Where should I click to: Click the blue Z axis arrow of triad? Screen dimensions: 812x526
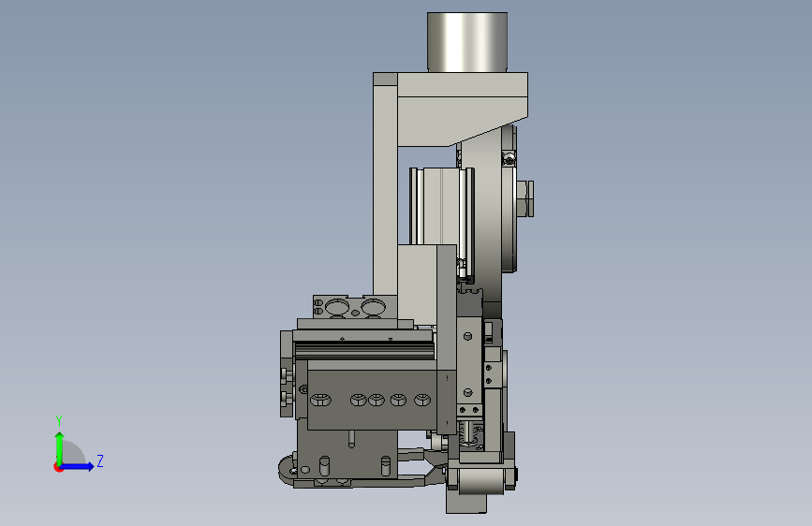pos(78,466)
